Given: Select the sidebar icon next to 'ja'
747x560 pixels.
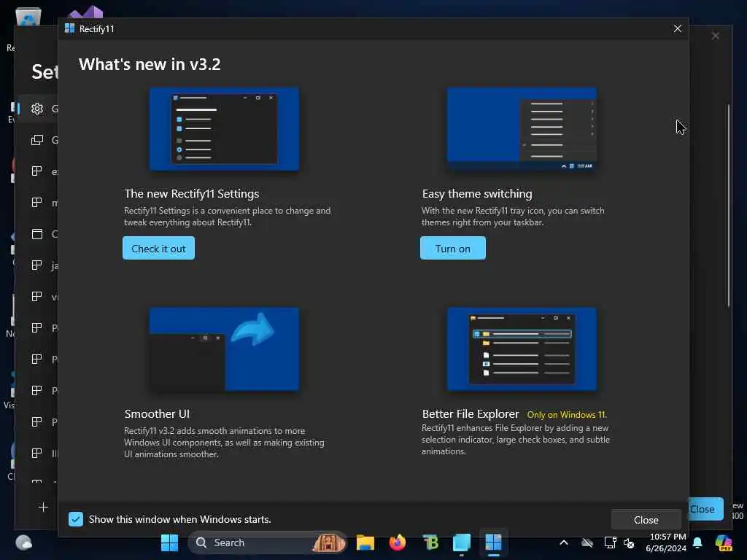Looking at the screenshot, I should tap(36, 265).
